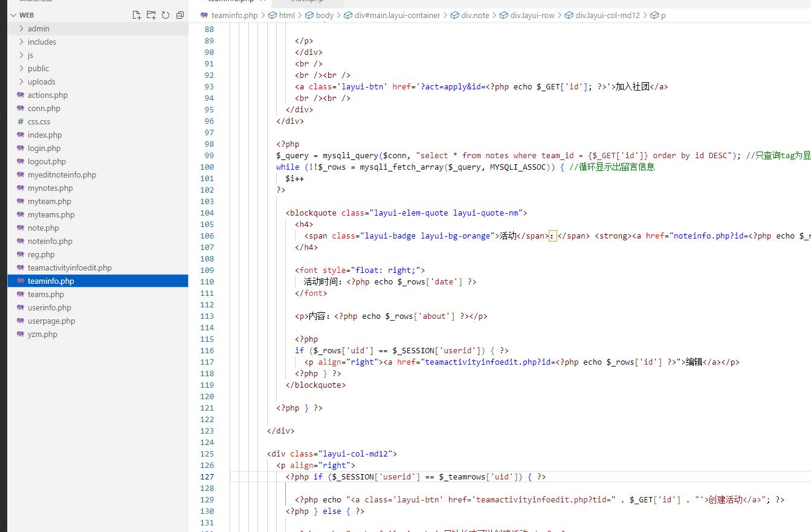Refresh the Explorer file tree
This screenshot has width=811, height=532.
tap(166, 15)
